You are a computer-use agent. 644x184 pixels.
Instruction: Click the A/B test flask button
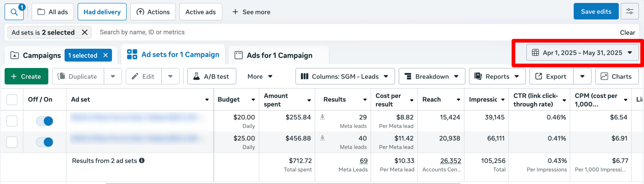(x=212, y=76)
